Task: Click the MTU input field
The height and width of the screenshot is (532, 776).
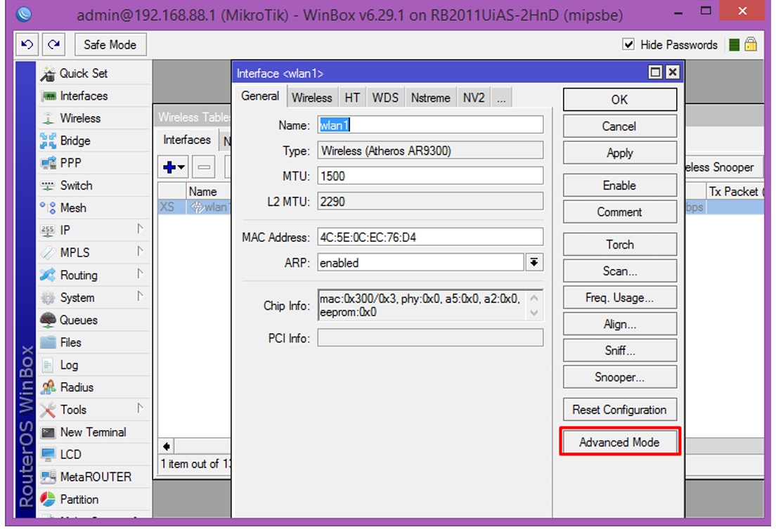Action: pyautogui.click(x=430, y=176)
